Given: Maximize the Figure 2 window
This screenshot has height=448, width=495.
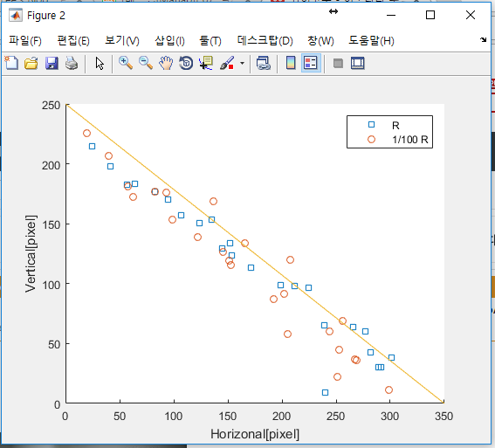Looking at the screenshot, I should (430, 15).
